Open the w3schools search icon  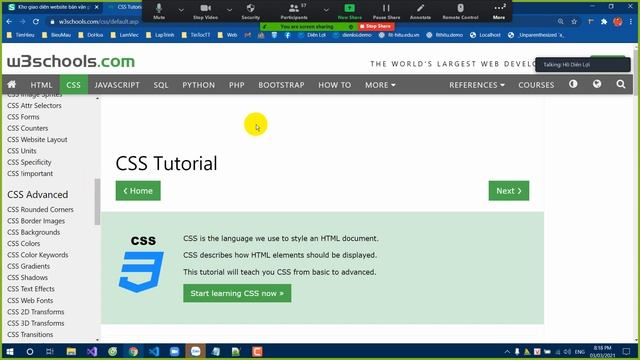click(x=621, y=84)
